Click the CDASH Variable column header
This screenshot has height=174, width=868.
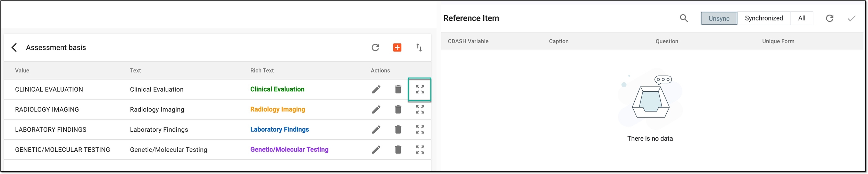click(468, 41)
